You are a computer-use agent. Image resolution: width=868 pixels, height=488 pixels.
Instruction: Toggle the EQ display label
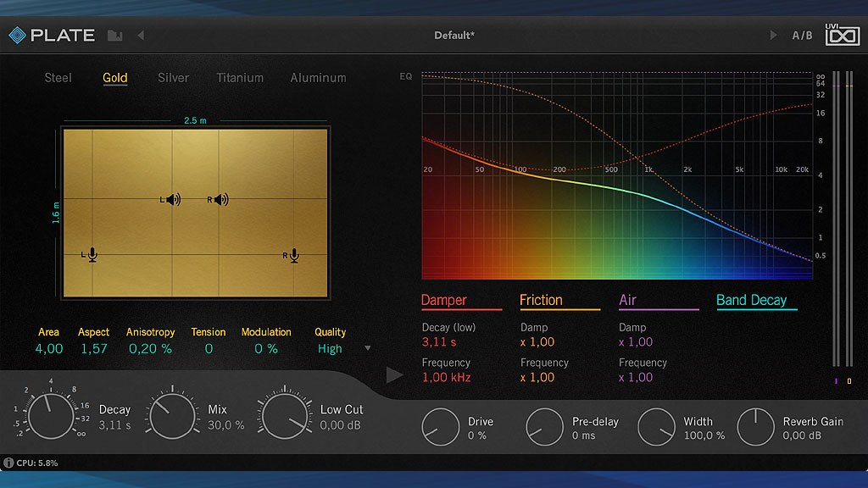(406, 76)
